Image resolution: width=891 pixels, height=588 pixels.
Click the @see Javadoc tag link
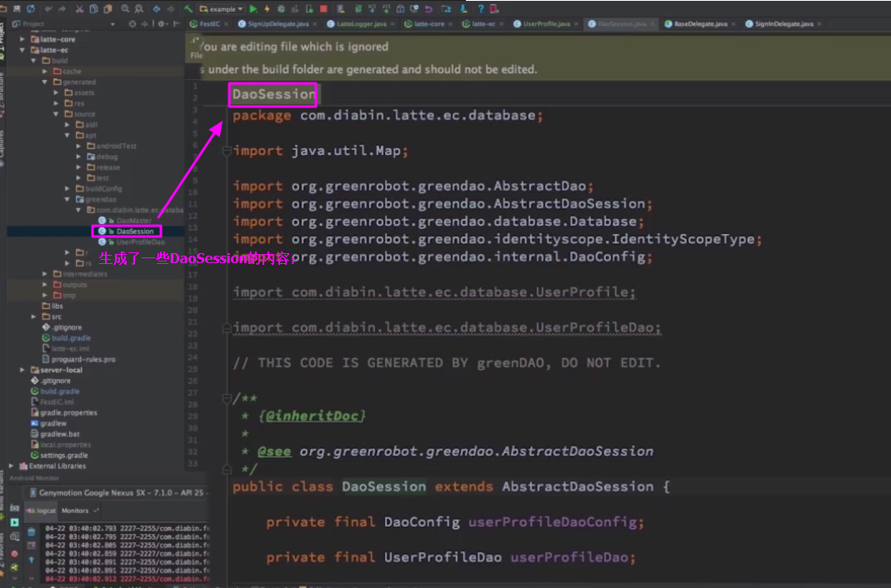click(x=274, y=451)
